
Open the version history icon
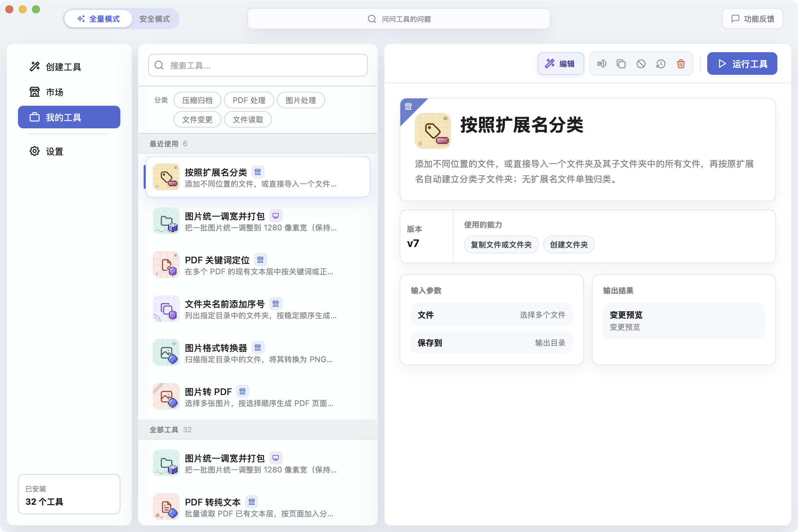point(661,64)
